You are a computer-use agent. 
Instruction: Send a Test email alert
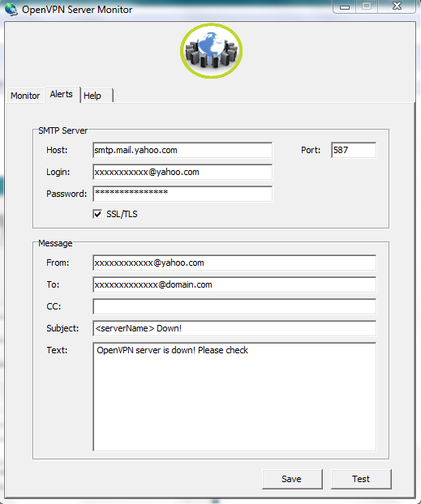click(x=361, y=479)
